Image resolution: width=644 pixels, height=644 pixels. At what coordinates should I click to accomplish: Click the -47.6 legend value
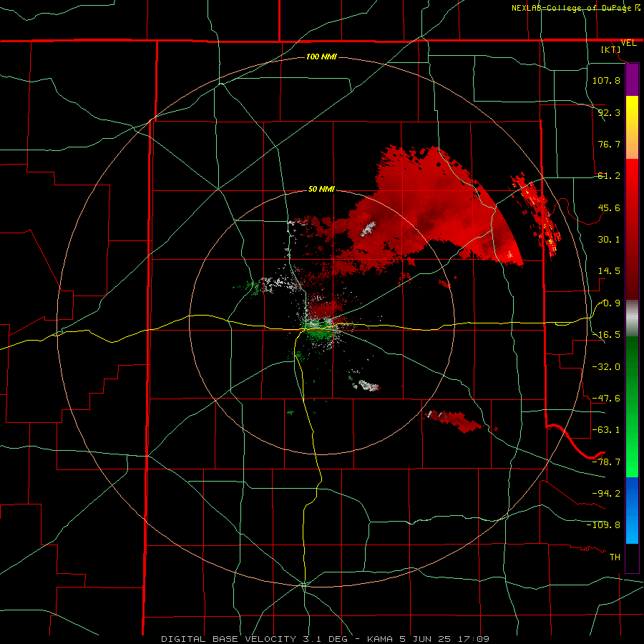[606, 399]
